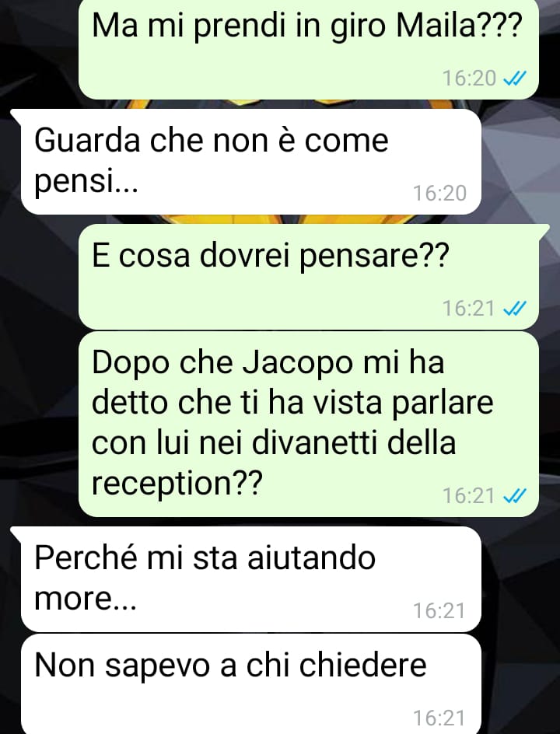560x734 pixels.
Task: Tap blue read ticks on 'E cosa dovrei pensare??'
Action: tap(515, 309)
